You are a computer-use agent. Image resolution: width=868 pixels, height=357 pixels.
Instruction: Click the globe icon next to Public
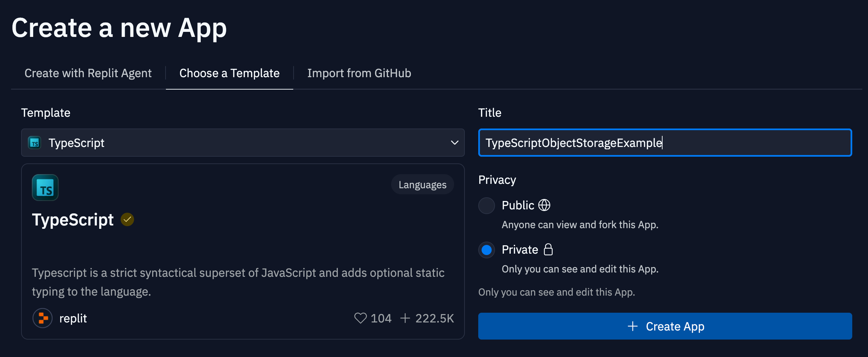pyautogui.click(x=544, y=205)
